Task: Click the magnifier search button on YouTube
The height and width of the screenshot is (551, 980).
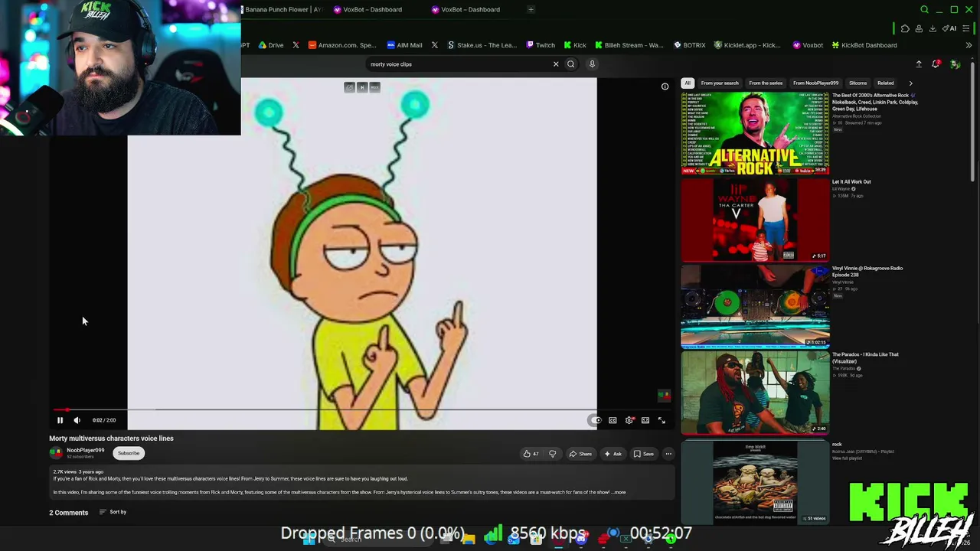Action: [x=570, y=64]
